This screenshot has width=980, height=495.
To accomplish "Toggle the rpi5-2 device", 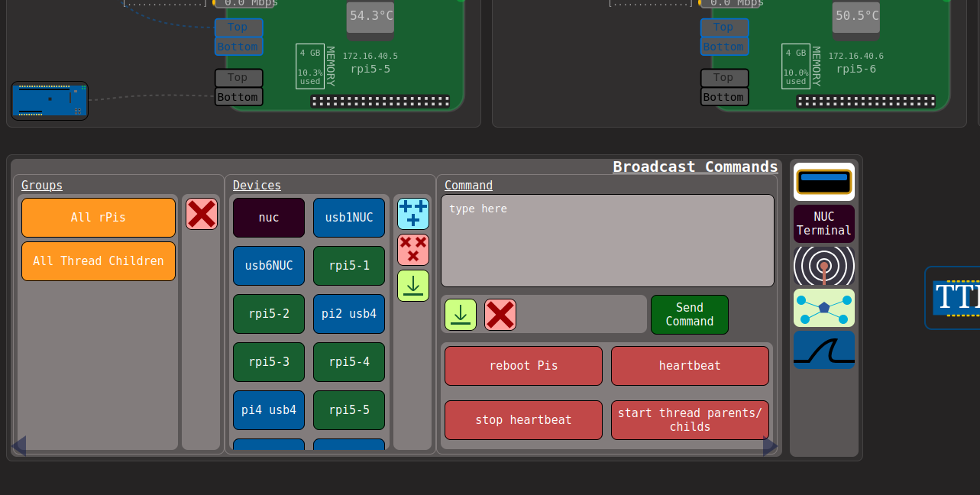I will click(x=269, y=314).
